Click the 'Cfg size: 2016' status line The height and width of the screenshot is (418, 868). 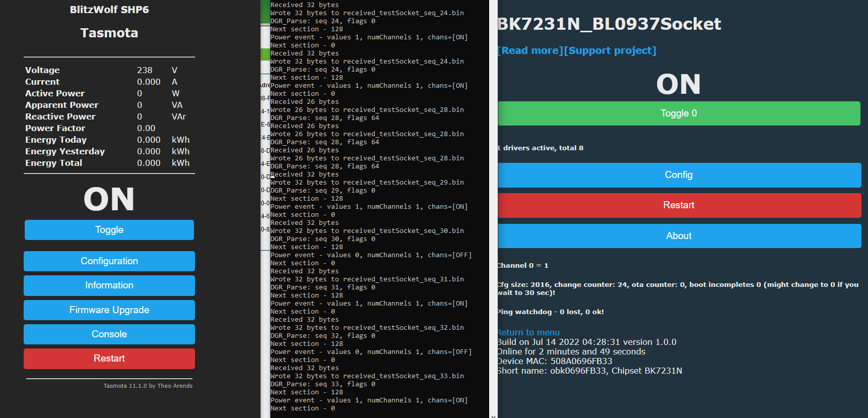pyautogui.click(x=678, y=288)
